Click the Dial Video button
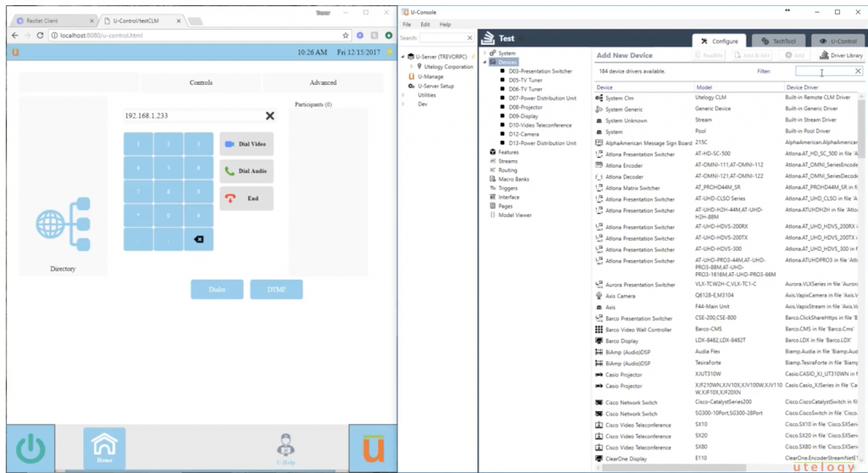This screenshot has width=868, height=473. point(246,144)
